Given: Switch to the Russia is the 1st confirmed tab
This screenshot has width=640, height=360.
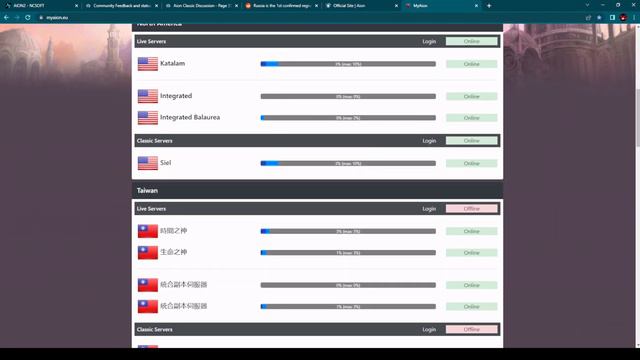Looking at the screenshot, I should pyautogui.click(x=281, y=6).
